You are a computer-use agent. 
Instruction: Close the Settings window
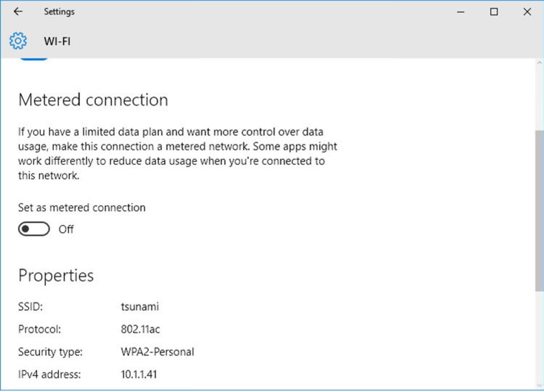(527, 12)
